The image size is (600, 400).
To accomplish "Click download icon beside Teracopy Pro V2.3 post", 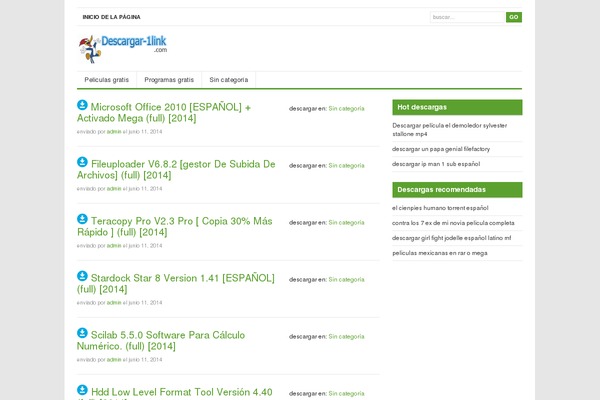I will pos(82,219).
